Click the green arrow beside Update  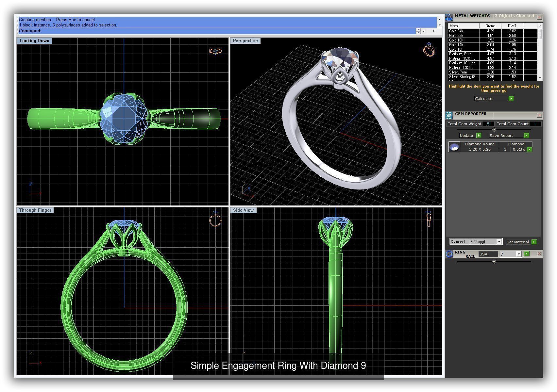click(x=479, y=135)
